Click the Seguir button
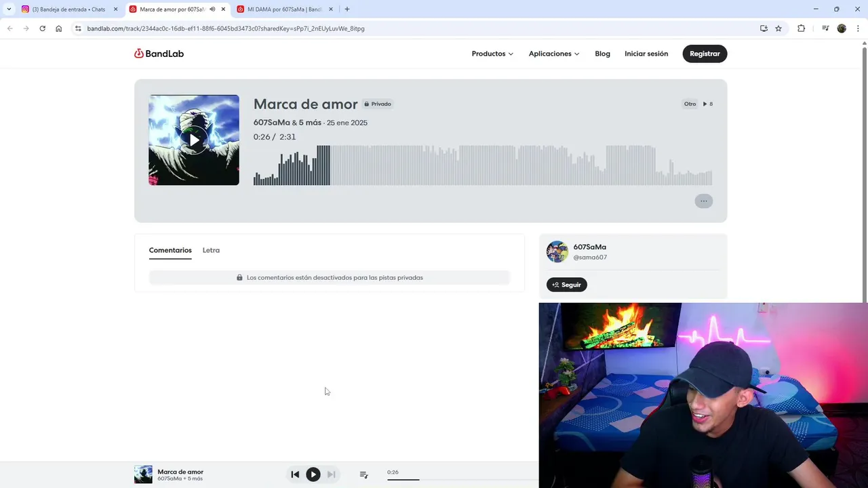The height and width of the screenshot is (488, 868). [567, 285]
